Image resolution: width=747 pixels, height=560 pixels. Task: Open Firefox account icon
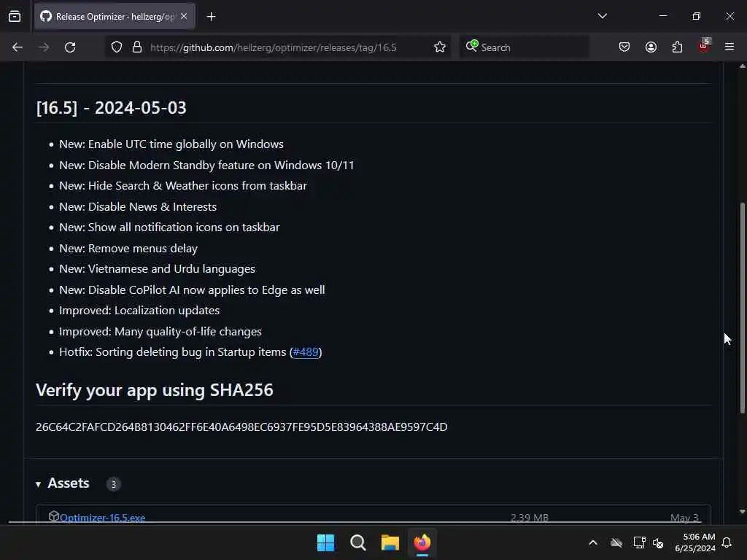(651, 47)
